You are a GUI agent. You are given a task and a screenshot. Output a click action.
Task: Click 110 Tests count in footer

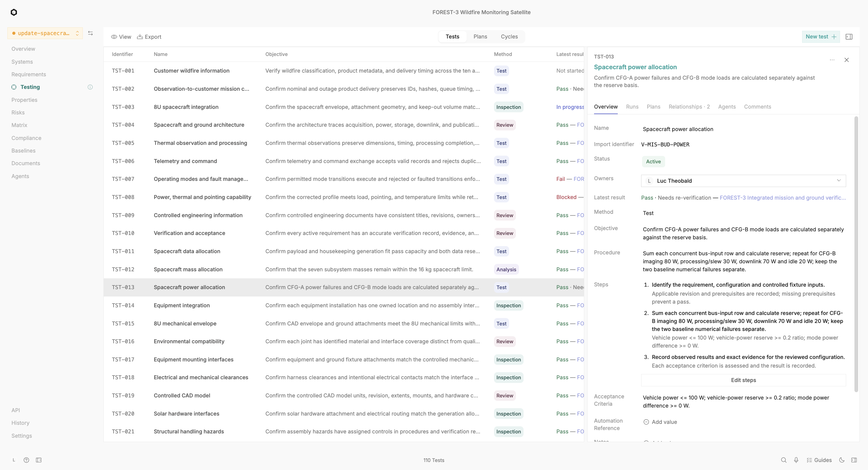(434, 460)
